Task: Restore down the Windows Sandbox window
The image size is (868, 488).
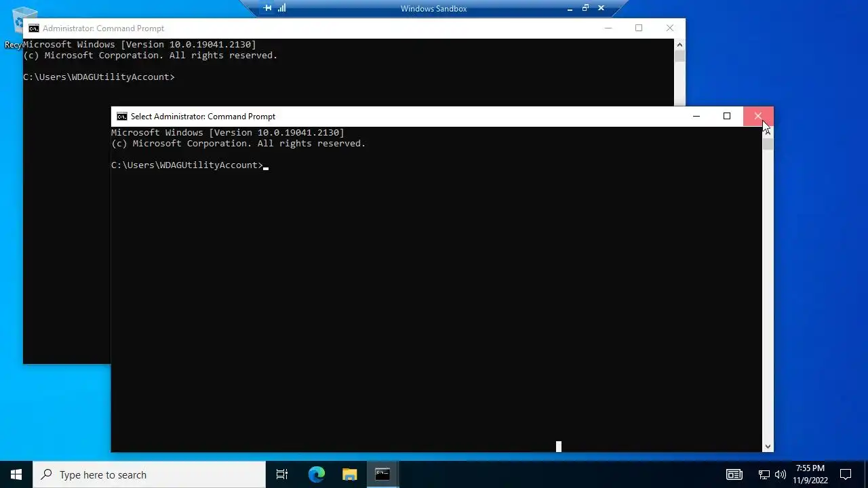Action: (x=585, y=8)
